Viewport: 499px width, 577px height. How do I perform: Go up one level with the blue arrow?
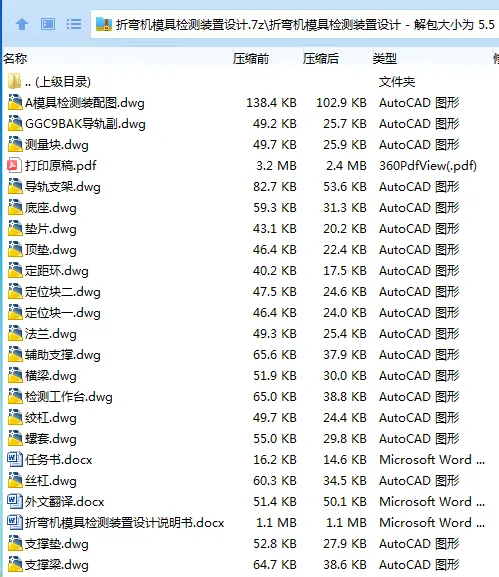(x=22, y=25)
